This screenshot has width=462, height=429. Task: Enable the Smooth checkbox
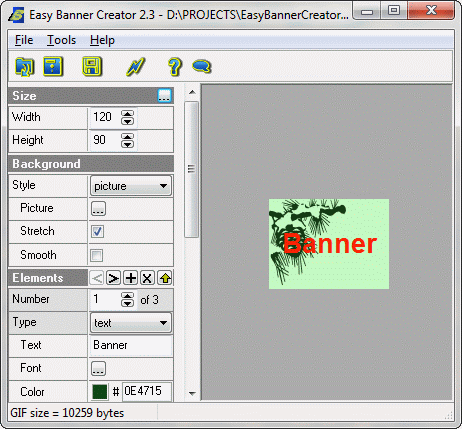pyautogui.click(x=97, y=255)
